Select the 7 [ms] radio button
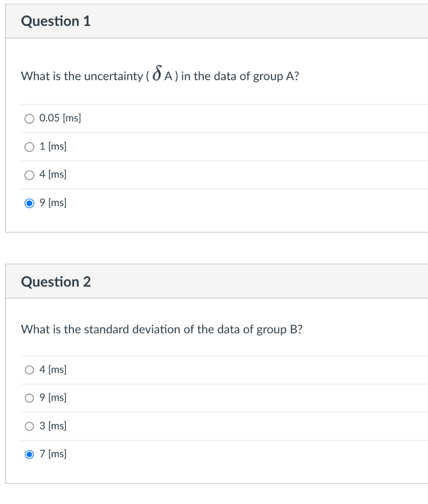The width and height of the screenshot is (428, 504). coord(30,454)
